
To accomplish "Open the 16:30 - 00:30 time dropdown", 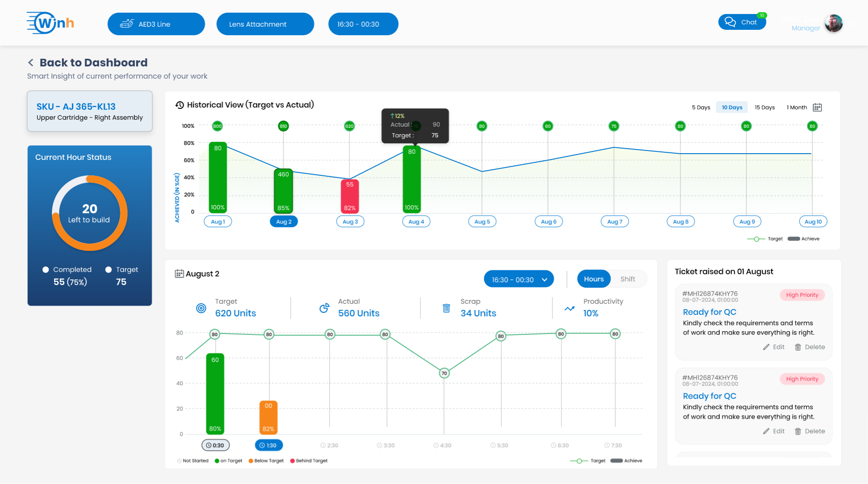I will (x=519, y=279).
